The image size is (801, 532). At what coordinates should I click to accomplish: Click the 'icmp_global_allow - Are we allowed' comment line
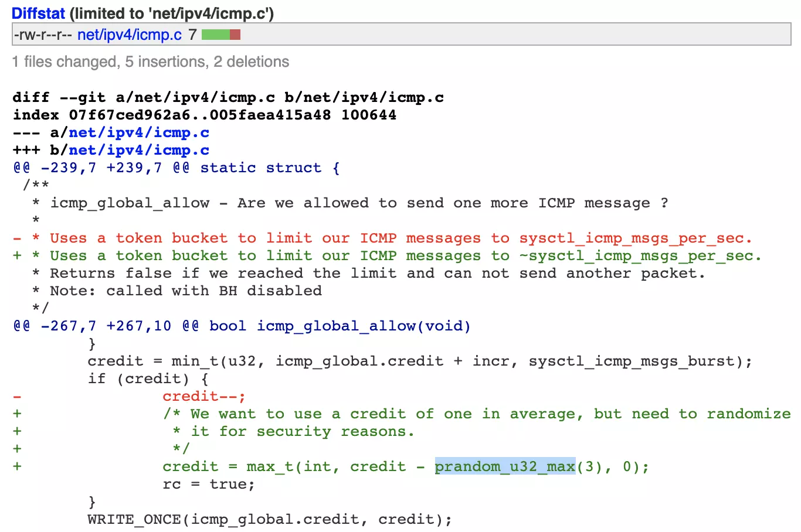[349, 203]
